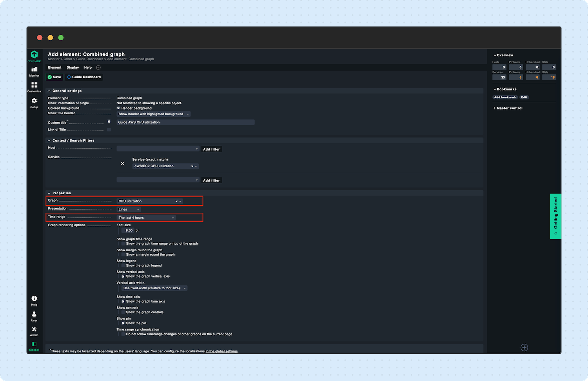Clear the CPU utilization graph selection
The width and height of the screenshot is (588, 381).
[x=176, y=201]
